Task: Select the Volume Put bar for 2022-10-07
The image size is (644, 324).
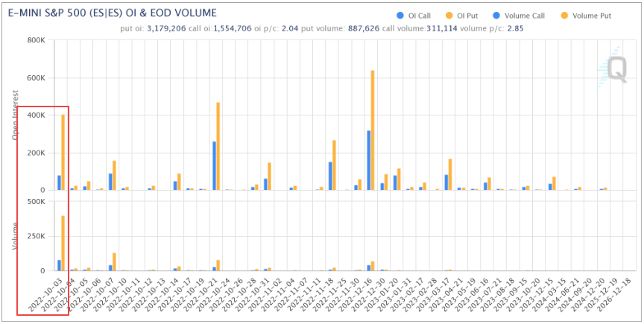Action: click(x=114, y=262)
